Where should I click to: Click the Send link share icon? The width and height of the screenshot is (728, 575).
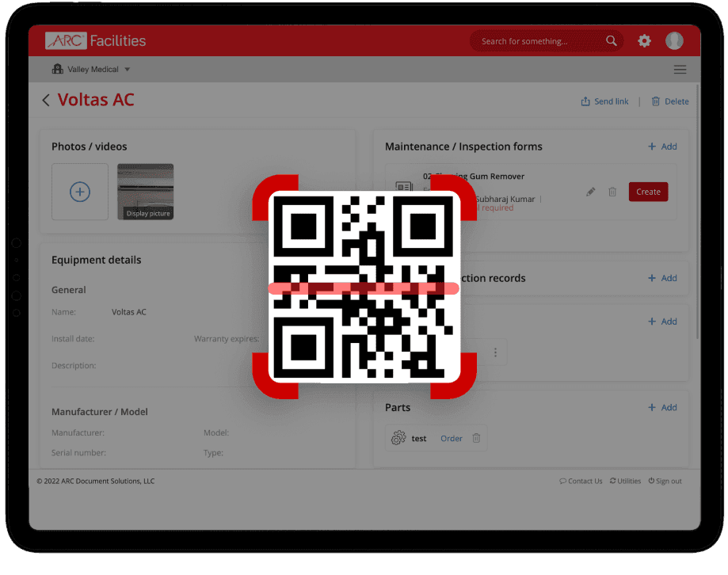tap(584, 101)
